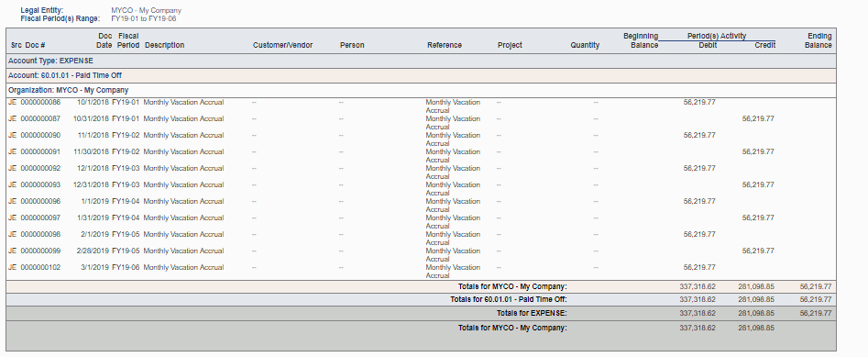This screenshot has height=357, width=868.
Task: Click debit total in Totals for EXPENSE row
Action: click(698, 313)
